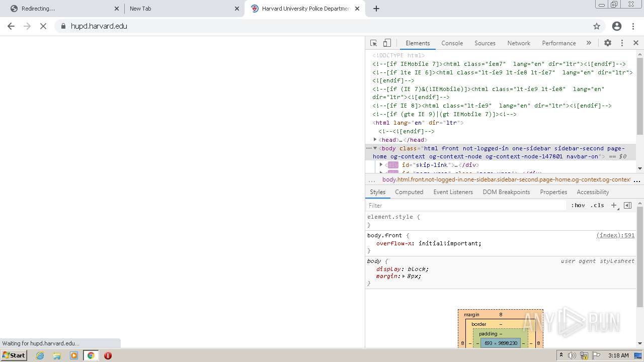Close the Redirecting... tab
Viewport: 644px width, 362px height.
coord(117,9)
